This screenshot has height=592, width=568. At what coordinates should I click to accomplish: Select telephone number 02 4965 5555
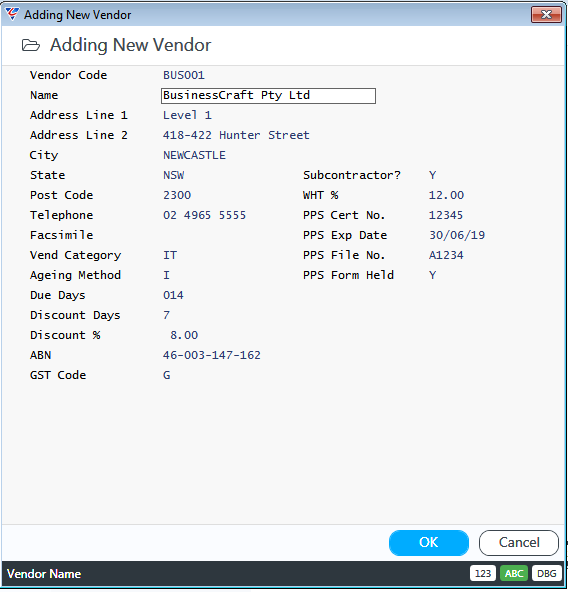coord(204,215)
